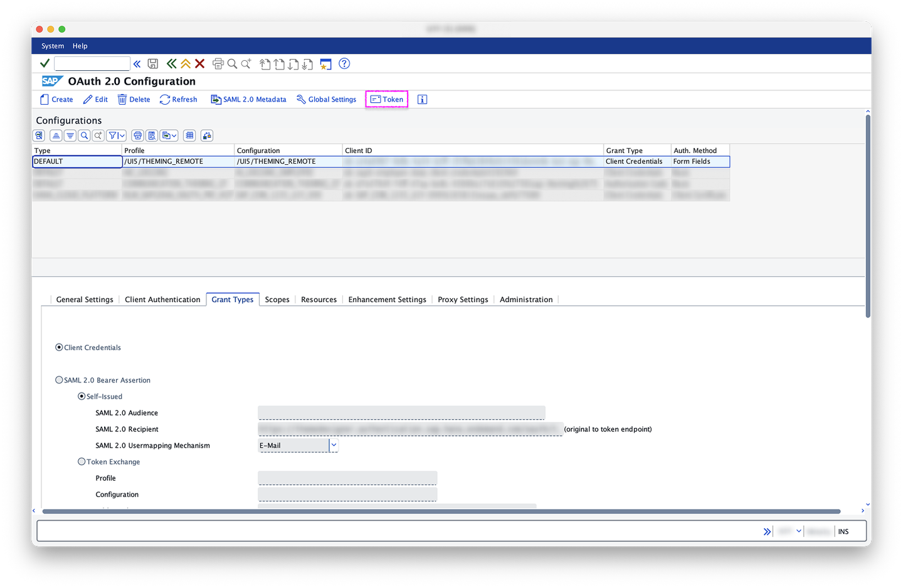903x588 pixels.
Task: Select the Grant Types tab
Action: 233,300
